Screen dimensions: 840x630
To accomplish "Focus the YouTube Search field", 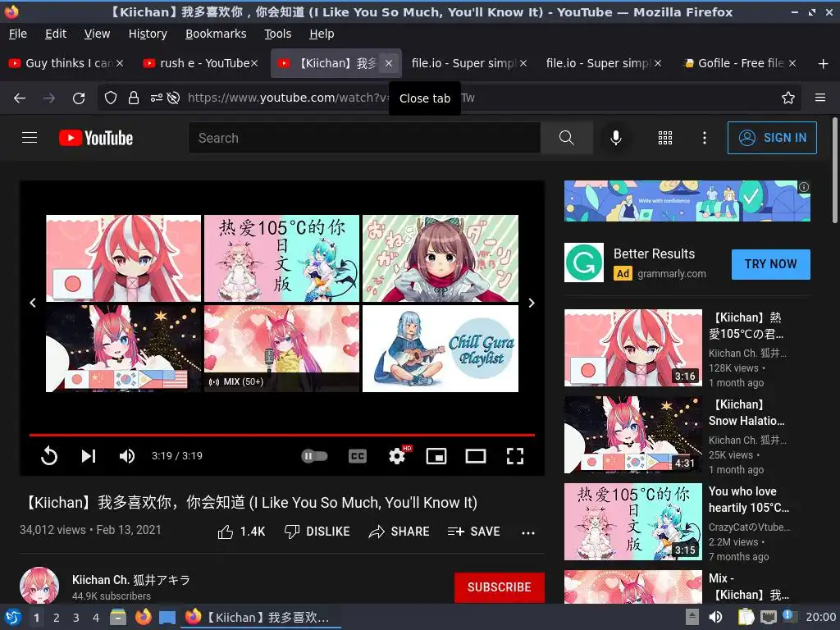I will (364, 138).
